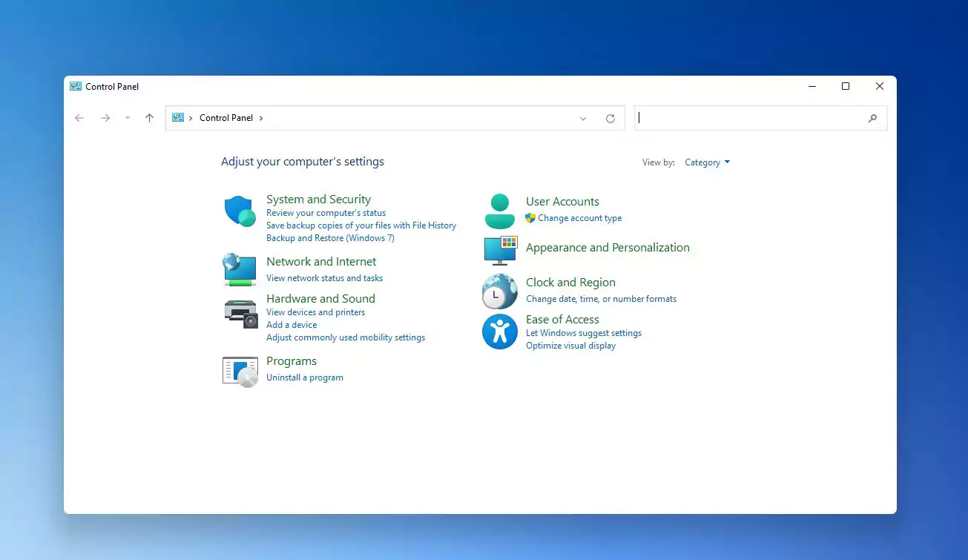
Task: Click the Clock and Region globe icon
Action: (500, 291)
